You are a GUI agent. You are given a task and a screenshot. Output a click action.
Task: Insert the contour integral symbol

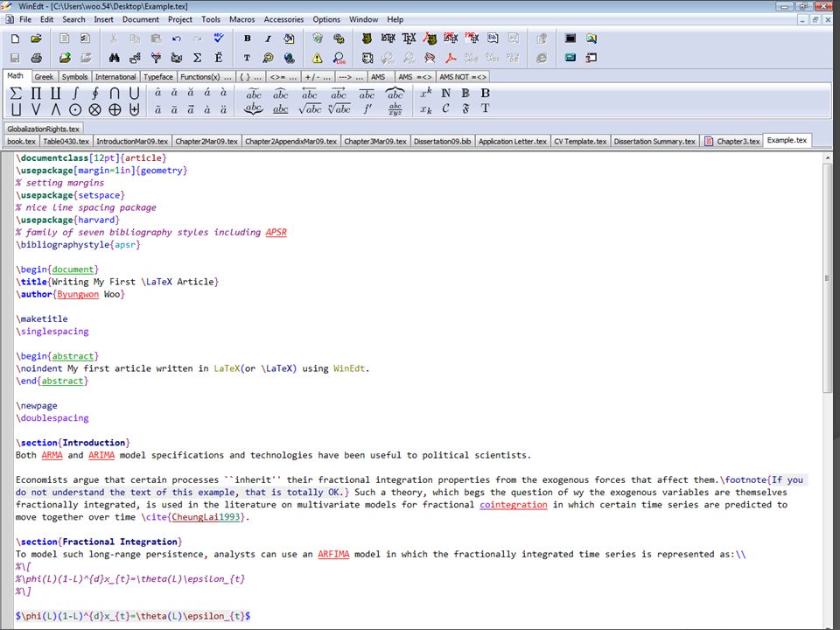94,94
